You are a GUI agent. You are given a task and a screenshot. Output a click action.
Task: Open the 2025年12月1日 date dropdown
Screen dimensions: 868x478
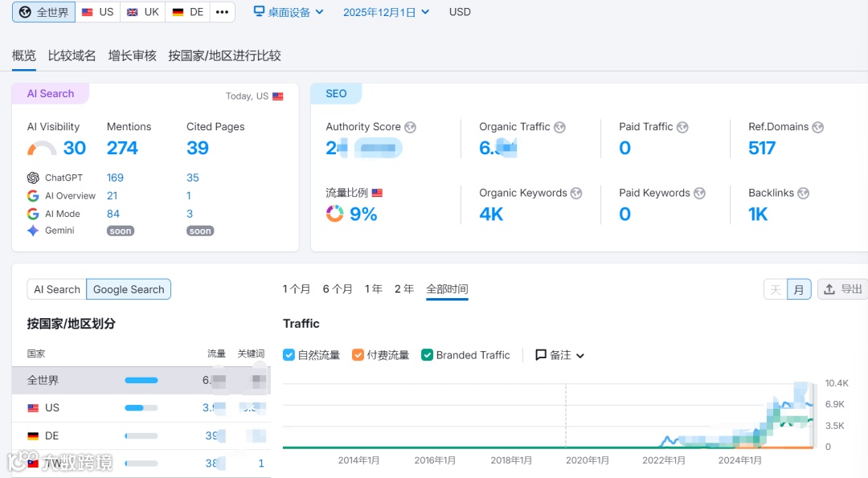coord(386,12)
